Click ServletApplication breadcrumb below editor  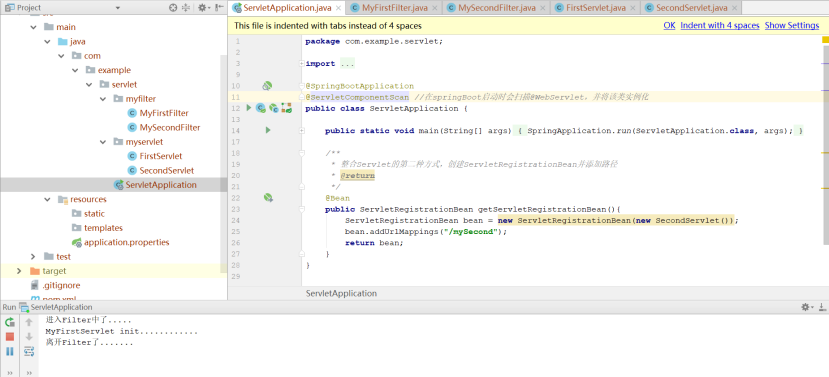tap(341, 293)
